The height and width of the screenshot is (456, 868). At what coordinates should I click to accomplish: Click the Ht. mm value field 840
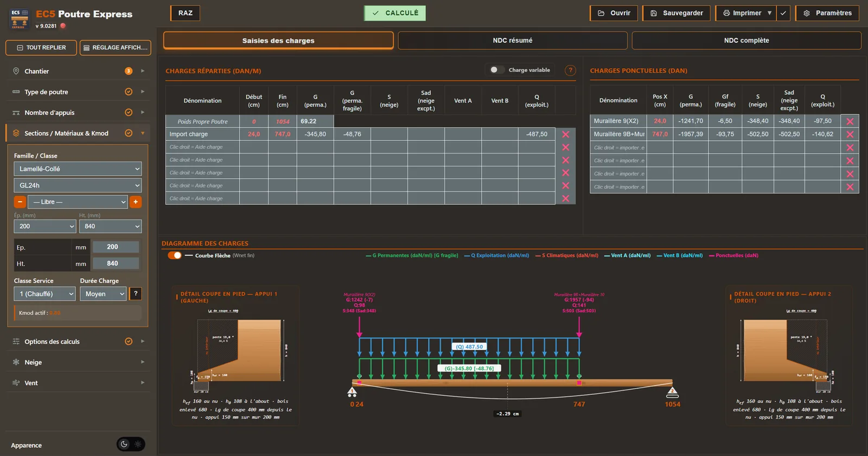116,264
